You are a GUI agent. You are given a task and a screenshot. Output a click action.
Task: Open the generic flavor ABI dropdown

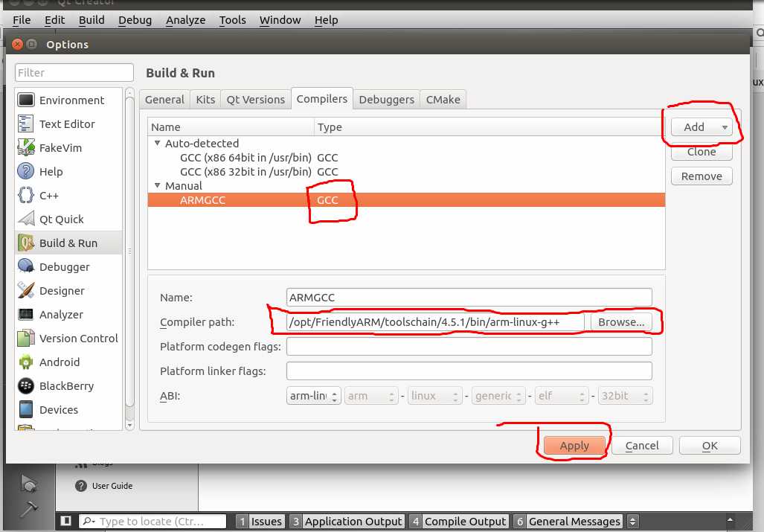498,396
